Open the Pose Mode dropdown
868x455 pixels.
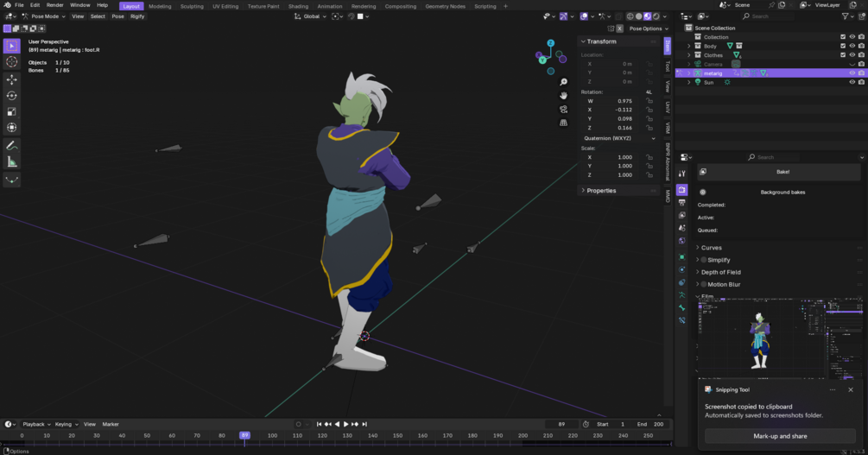pos(44,16)
